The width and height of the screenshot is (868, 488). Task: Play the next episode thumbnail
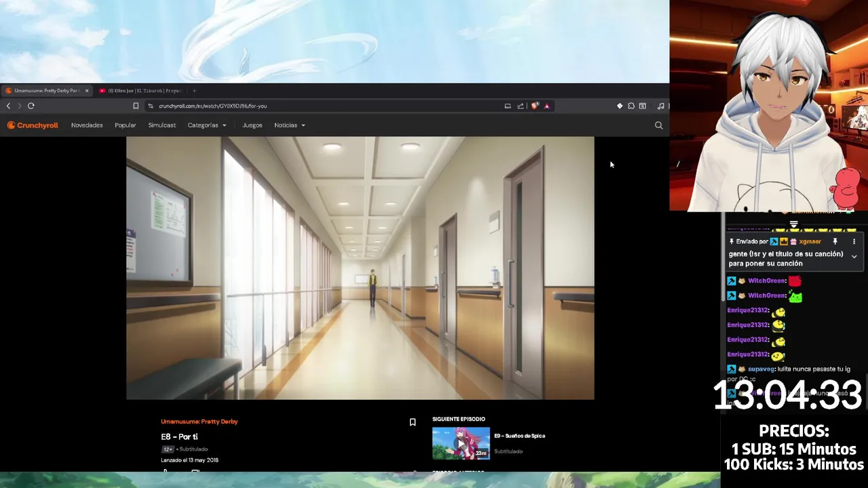coord(461,443)
